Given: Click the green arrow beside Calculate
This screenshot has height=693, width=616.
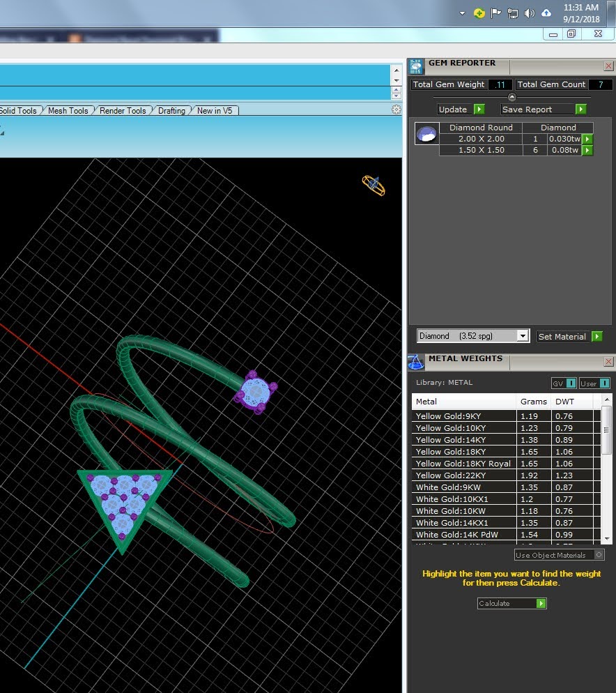Looking at the screenshot, I should [x=541, y=603].
